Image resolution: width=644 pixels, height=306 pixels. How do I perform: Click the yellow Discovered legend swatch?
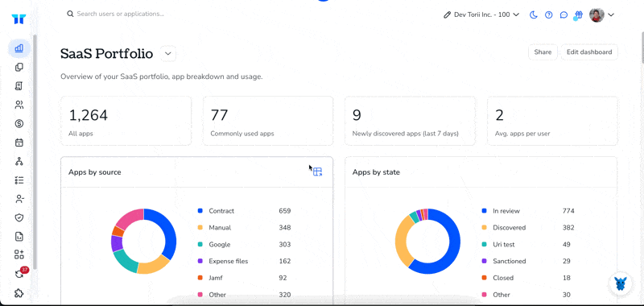(x=485, y=228)
